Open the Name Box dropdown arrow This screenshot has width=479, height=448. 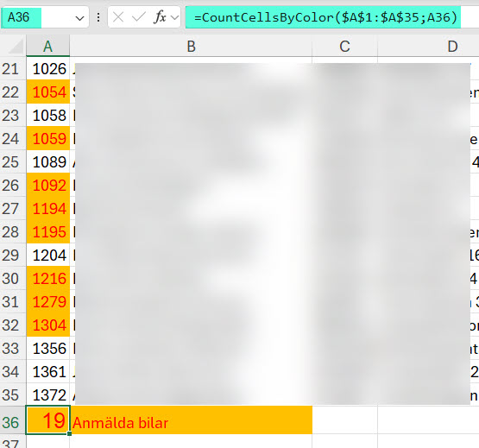tap(79, 18)
